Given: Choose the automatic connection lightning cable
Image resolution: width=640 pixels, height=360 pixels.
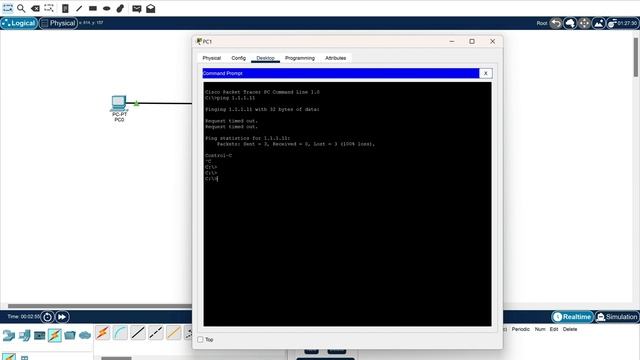Looking at the screenshot, I should pos(103,333).
